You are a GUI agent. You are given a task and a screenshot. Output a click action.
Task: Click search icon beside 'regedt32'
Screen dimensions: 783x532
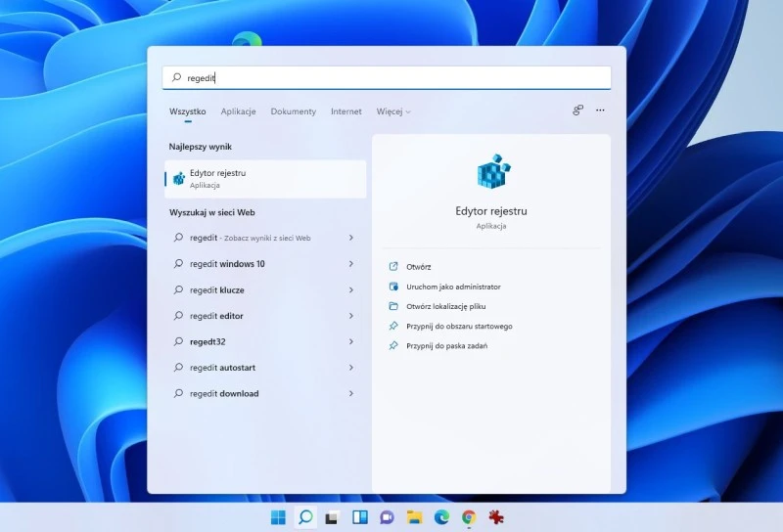[178, 341]
